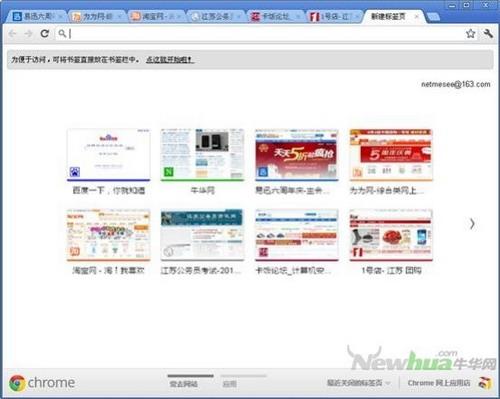This screenshot has width=500, height=399.
Task: Click the 1号店- 江苏 caption text
Action: (391, 270)
